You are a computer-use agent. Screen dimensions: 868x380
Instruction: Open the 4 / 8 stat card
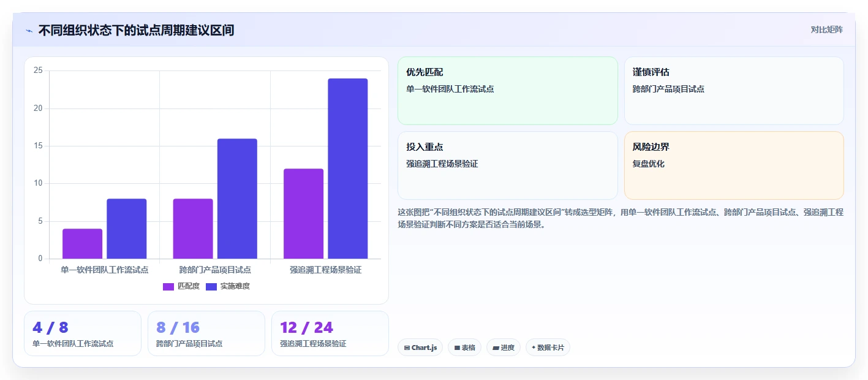coord(83,333)
